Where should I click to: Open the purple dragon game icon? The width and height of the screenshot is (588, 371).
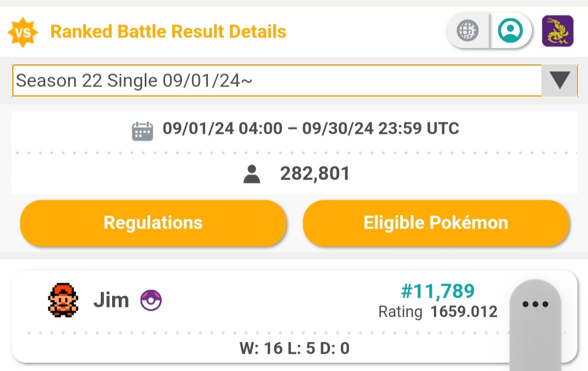tap(558, 30)
